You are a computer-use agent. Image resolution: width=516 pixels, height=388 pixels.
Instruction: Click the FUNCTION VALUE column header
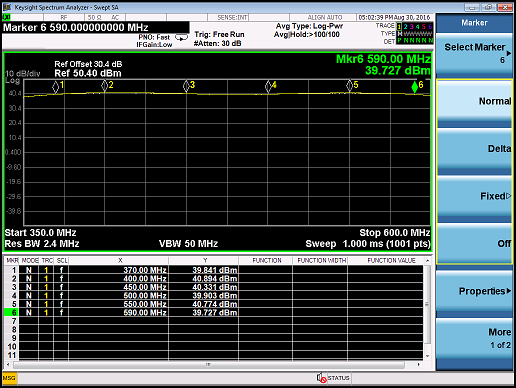point(386,260)
